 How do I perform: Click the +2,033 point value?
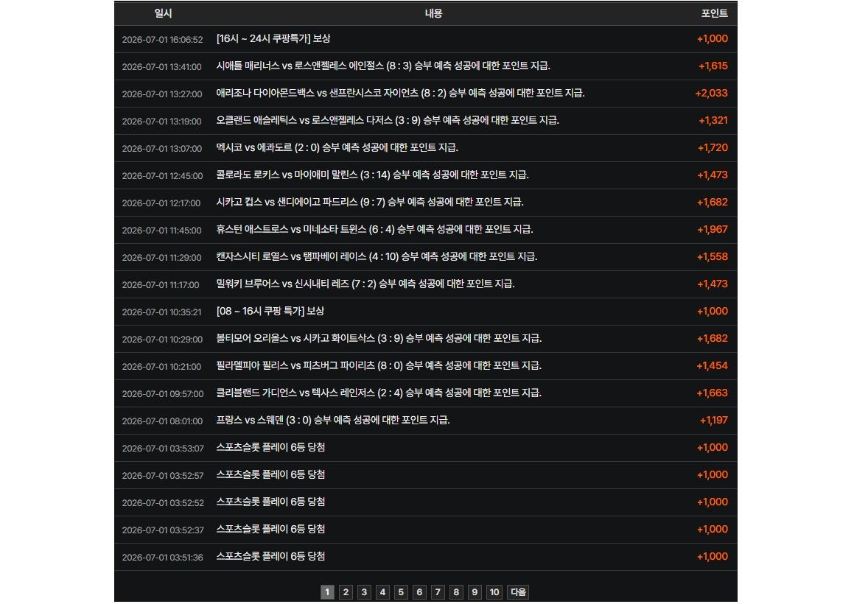pos(711,94)
